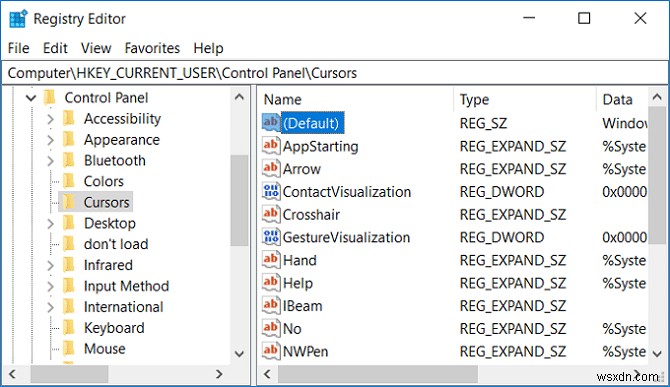Select the Crosshair value name
Screen dimensions: 670x387
pyautogui.click(x=311, y=214)
